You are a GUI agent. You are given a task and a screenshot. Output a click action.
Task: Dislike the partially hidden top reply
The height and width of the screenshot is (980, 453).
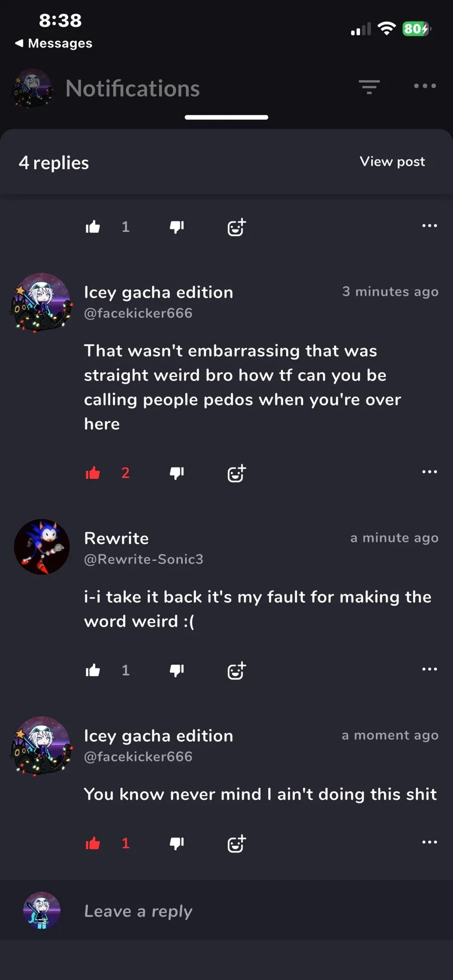pyautogui.click(x=177, y=227)
